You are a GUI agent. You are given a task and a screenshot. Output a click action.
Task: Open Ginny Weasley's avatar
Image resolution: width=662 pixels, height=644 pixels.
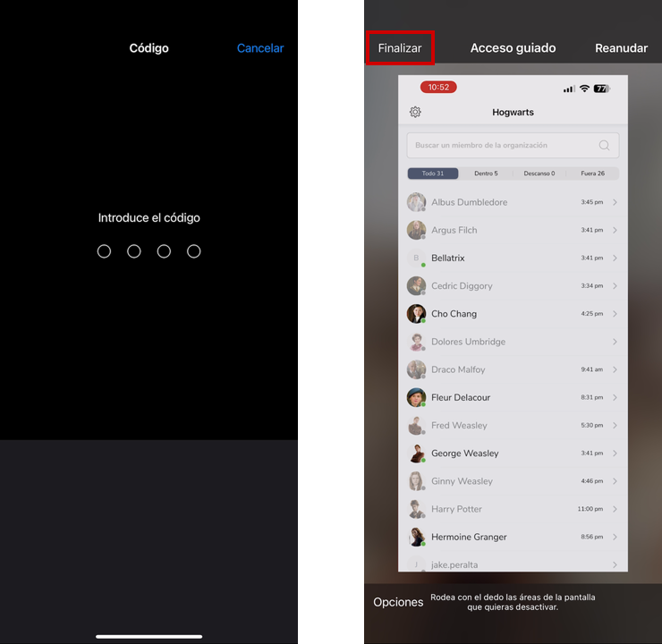tap(416, 480)
